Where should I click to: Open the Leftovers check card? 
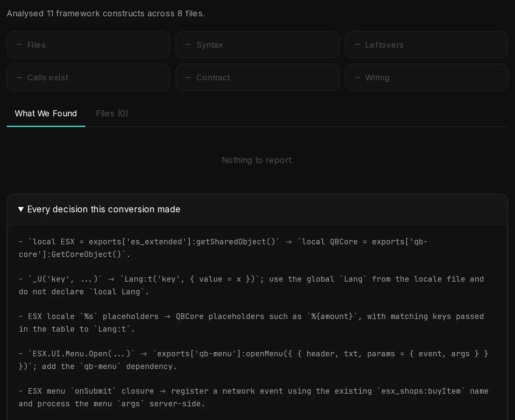[427, 45]
